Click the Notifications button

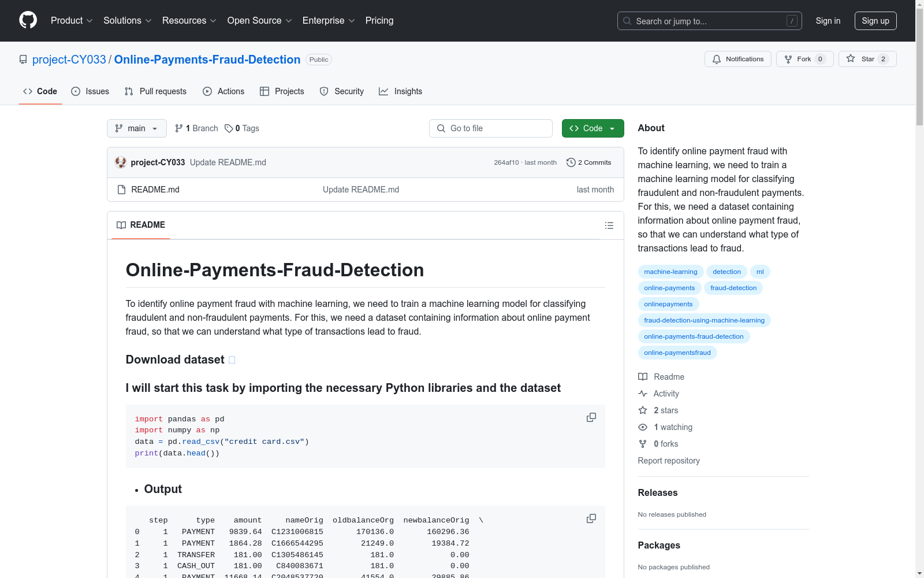coord(738,59)
